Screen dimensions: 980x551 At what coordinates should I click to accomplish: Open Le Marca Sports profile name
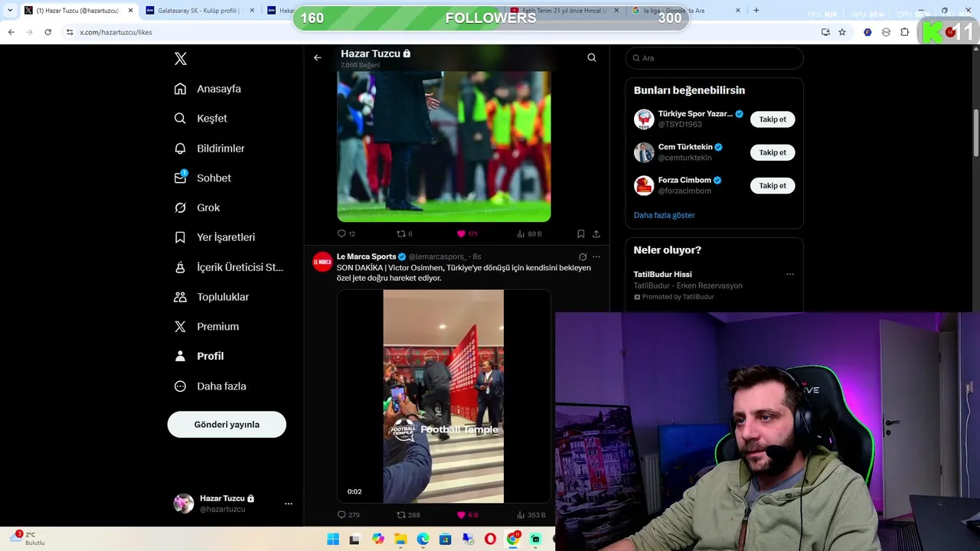coord(366,256)
